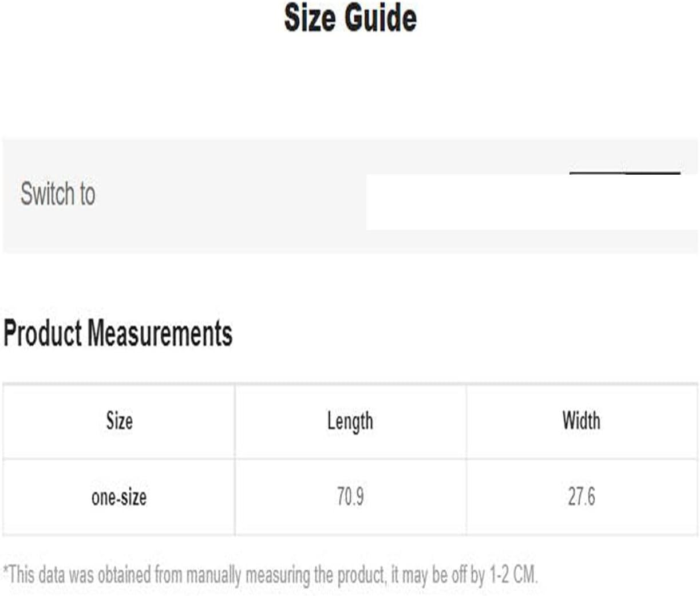Click the 1-2 CM text in the footnote

(513, 574)
